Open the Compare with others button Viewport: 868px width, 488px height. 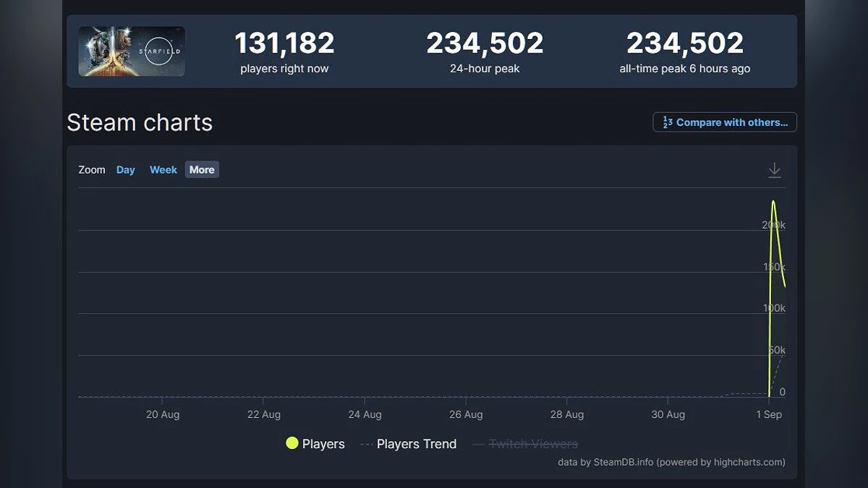(725, 122)
